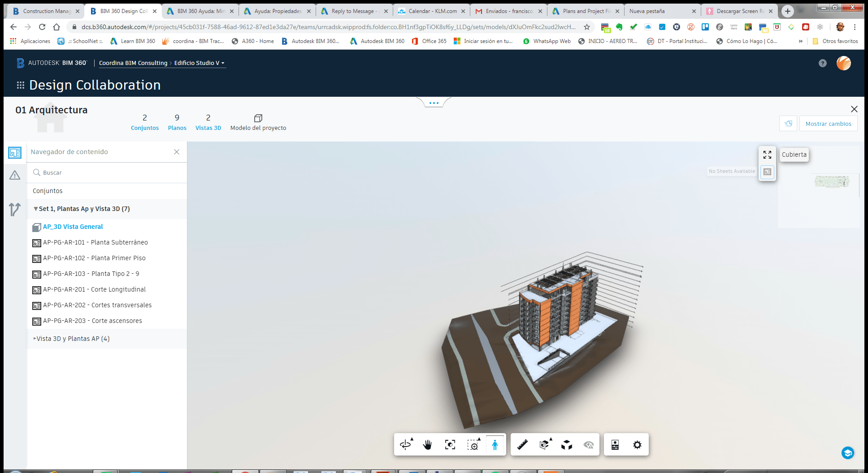Open the app grid menu next to Design Collaboration
868x473 pixels.
[x=20, y=85]
